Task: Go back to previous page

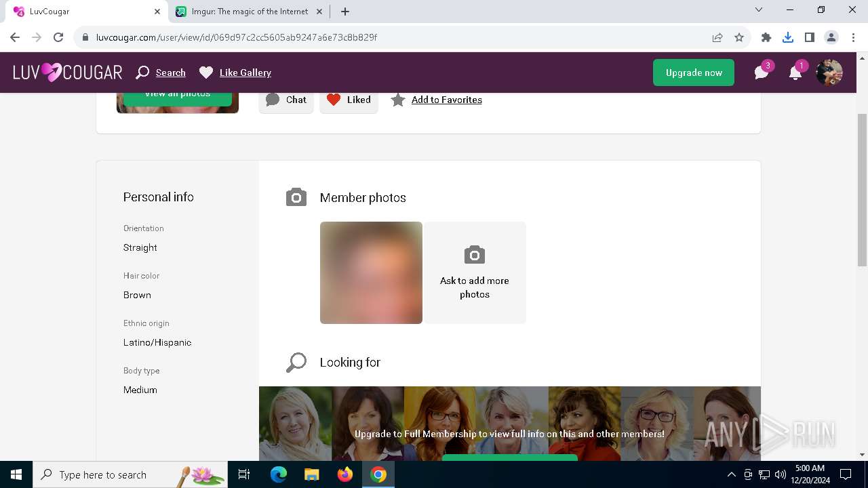Action: click(x=15, y=37)
